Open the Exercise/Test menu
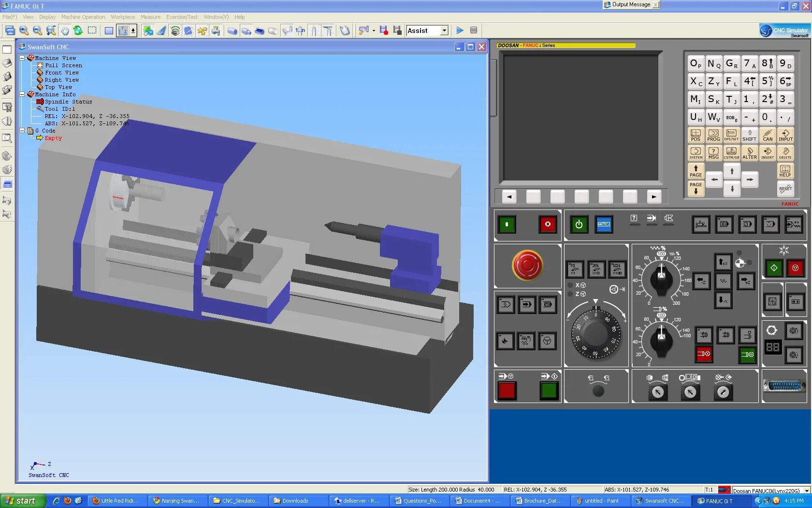Screen dimensions: 812x508 coord(182,17)
